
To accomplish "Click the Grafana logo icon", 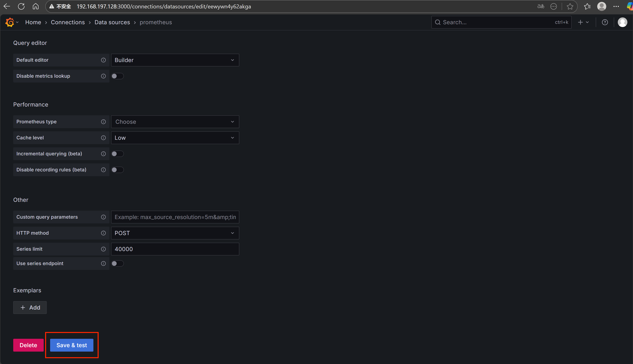I will [9, 22].
